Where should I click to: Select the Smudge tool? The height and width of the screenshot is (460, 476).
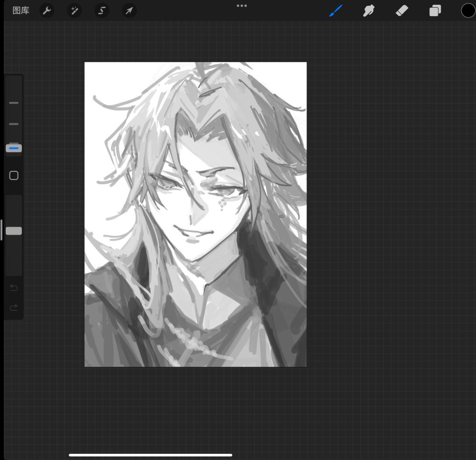368,11
